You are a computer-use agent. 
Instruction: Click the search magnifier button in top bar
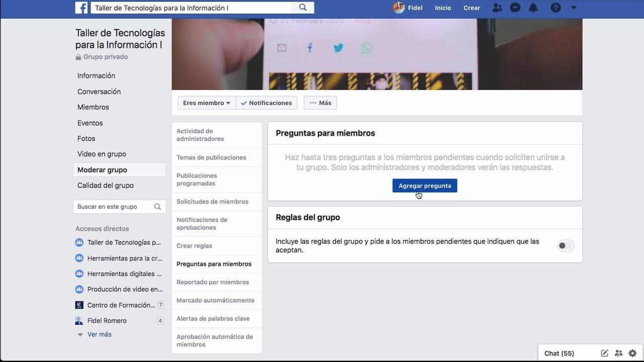point(303,8)
